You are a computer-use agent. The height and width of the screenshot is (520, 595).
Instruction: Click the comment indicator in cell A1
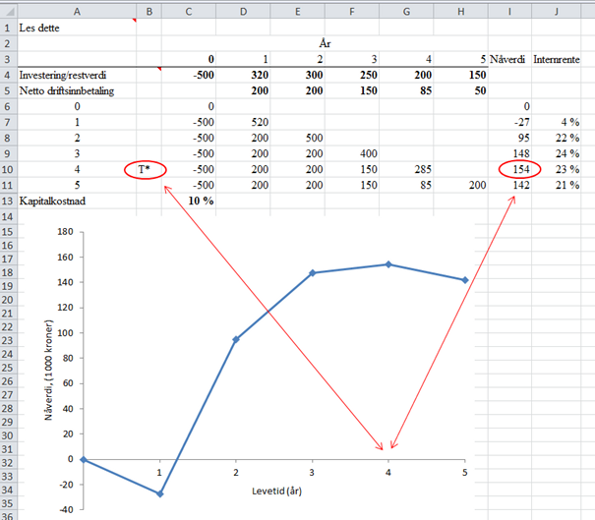[134, 20]
